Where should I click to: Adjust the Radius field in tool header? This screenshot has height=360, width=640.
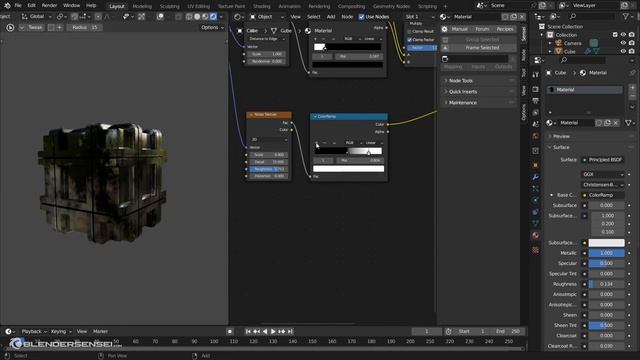point(84,27)
